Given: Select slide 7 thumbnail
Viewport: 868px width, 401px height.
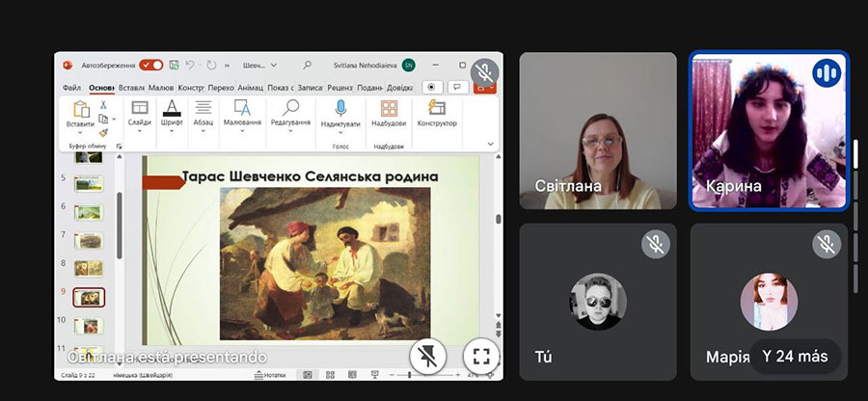Looking at the screenshot, I should click(x=89, y=241).
